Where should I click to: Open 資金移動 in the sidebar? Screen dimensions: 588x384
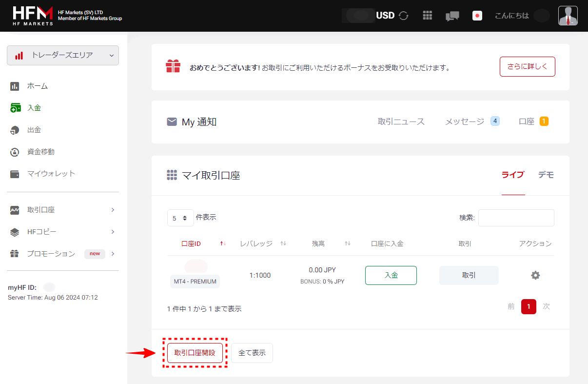pyautogui.click(x=41, y=152)
